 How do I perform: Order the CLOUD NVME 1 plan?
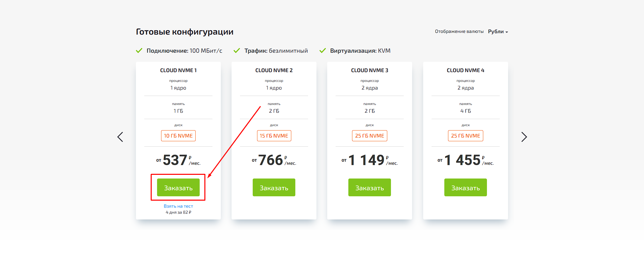178,188
